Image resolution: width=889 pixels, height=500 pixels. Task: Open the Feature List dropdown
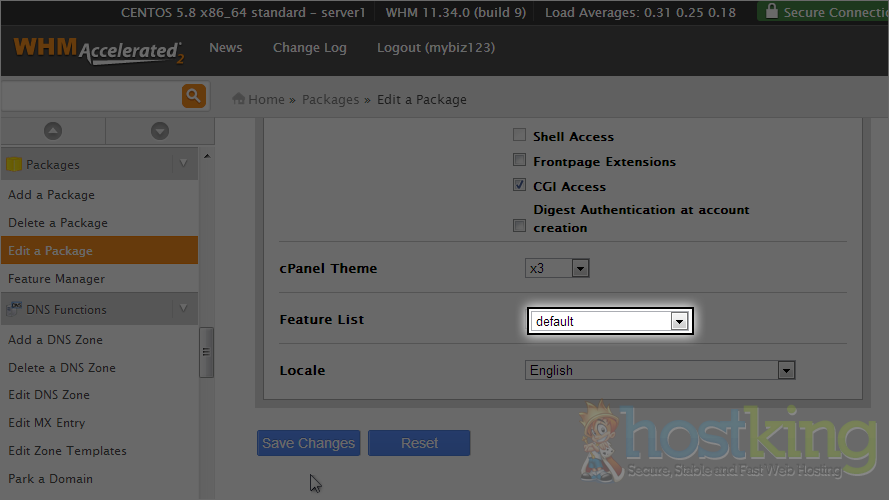pyautogui.click(x=609, y=321)
